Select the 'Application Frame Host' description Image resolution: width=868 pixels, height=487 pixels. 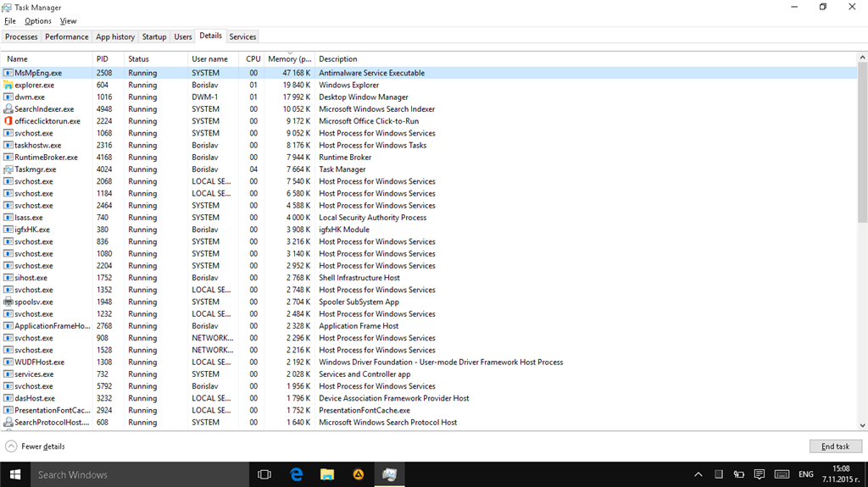(359, 326)
